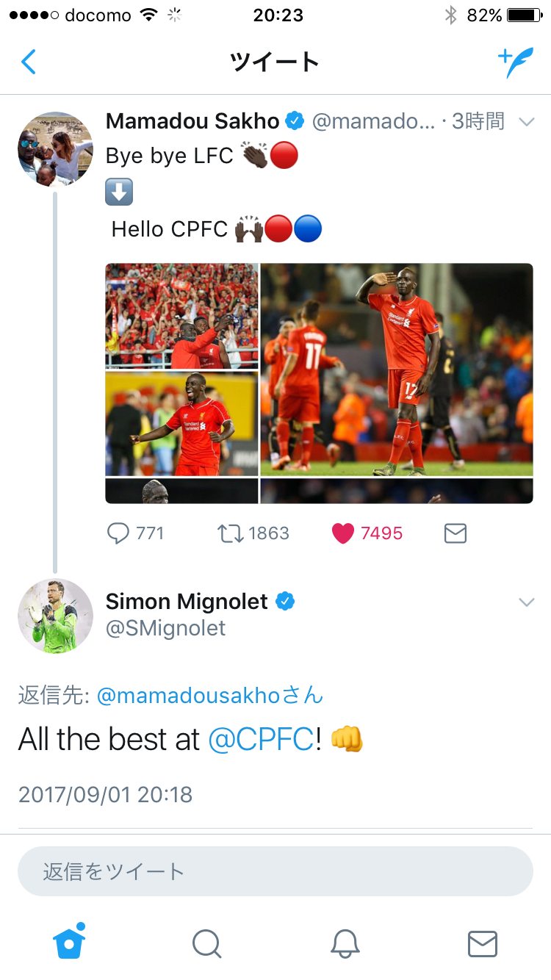The image size is (551, 980).
Task: Open the search magnifier tab
Action: coord(206,943)
